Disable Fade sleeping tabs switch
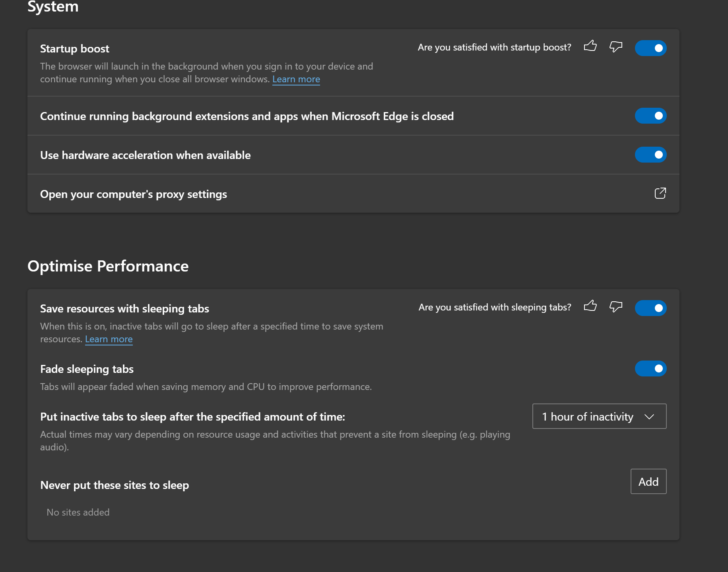This screenshot has width=728, height=572. 650,368
